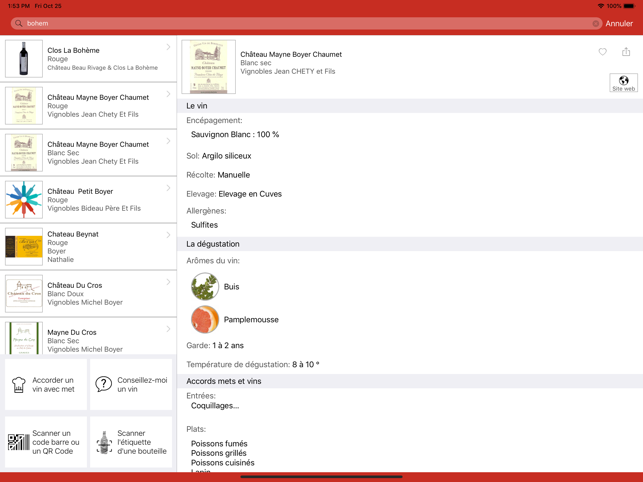Select Mayne Du Cros wine title
The height and width of the screenshot is (482, 643).
click(72, 332)
